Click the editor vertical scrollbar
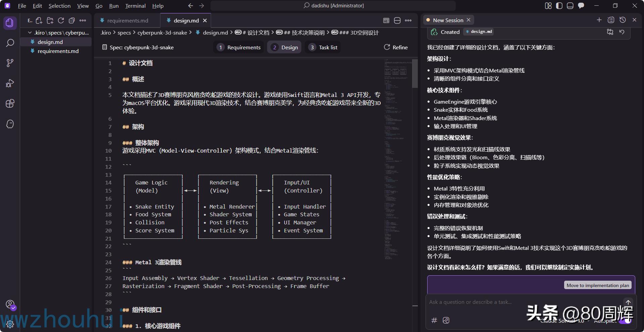This screenshot has width=644, height=332. pyautogui.click(x=415, y=73)
